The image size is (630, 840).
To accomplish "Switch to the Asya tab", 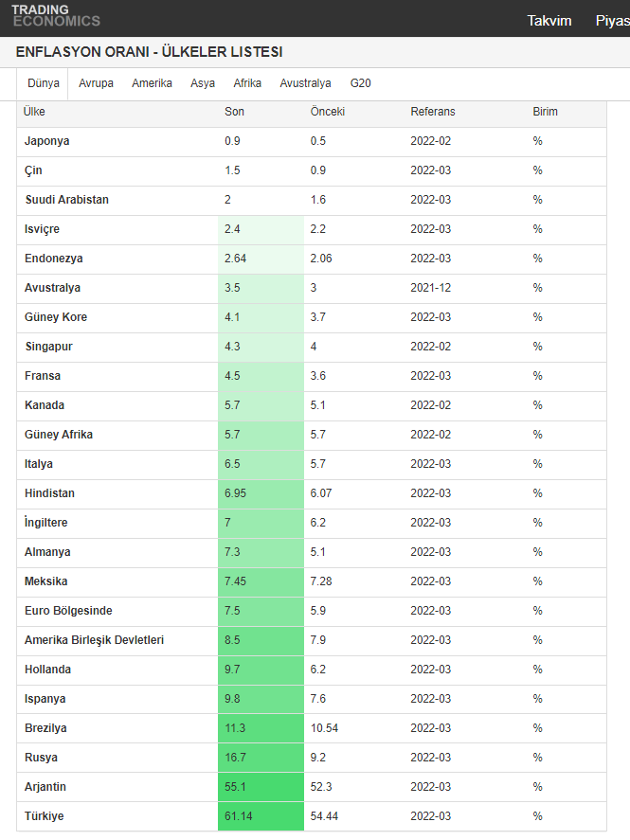I will point(203,83).
